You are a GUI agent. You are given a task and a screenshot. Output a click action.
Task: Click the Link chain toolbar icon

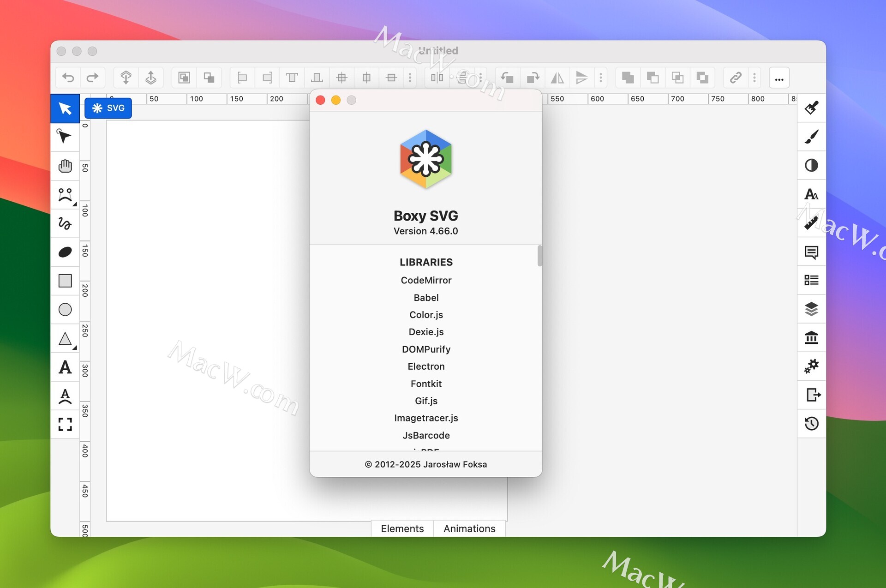tap(736, 78)
